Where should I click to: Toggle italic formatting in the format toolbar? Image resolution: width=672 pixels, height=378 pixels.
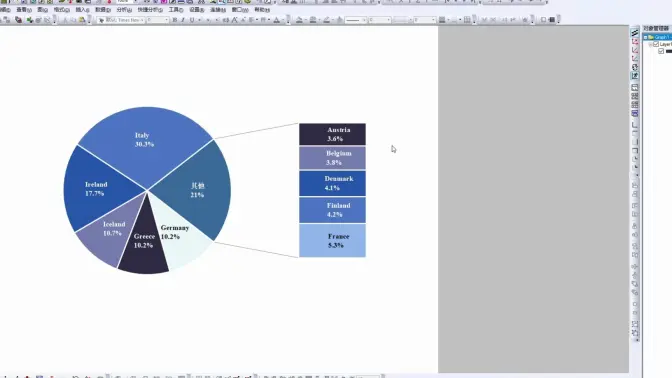183,20
